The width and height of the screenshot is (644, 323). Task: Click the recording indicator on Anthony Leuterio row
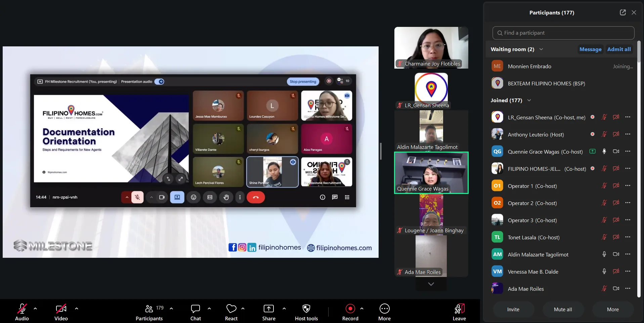(593, 134)
